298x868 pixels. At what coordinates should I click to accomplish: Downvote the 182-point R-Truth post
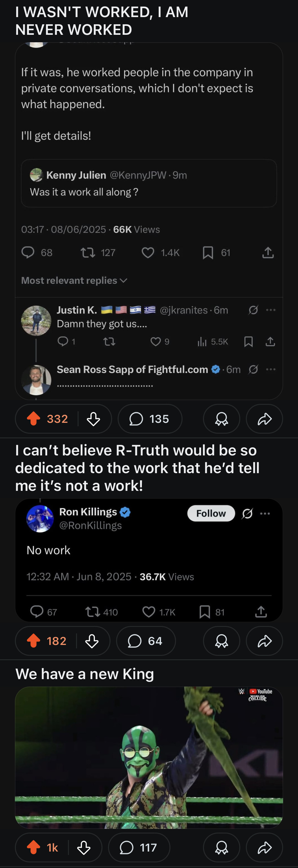pos(92,641)
